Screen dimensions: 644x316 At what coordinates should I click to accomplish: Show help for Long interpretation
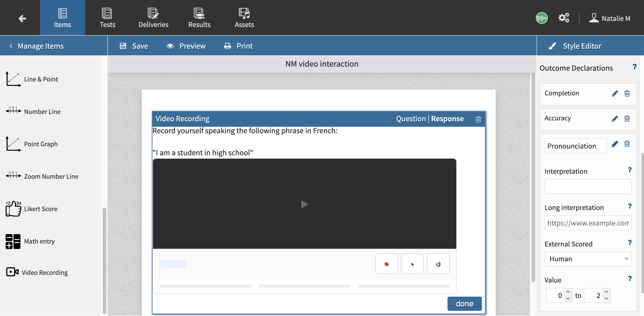tap(630, 206)
